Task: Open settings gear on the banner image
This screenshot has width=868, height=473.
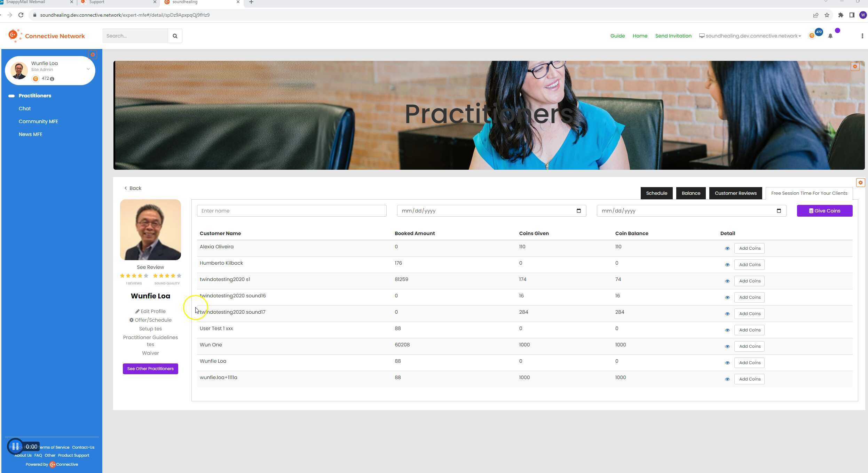Action: tap(855, 66)
